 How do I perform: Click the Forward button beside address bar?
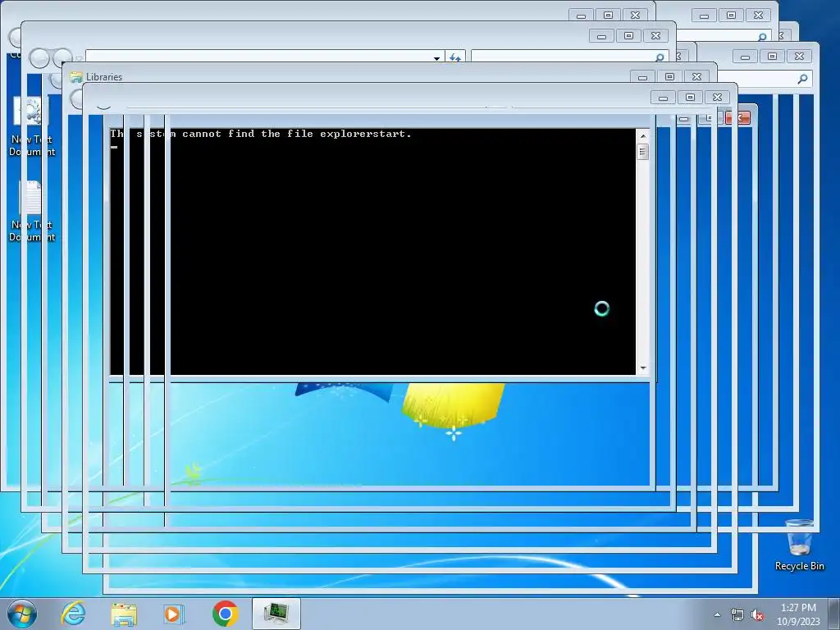click(62, 58)
